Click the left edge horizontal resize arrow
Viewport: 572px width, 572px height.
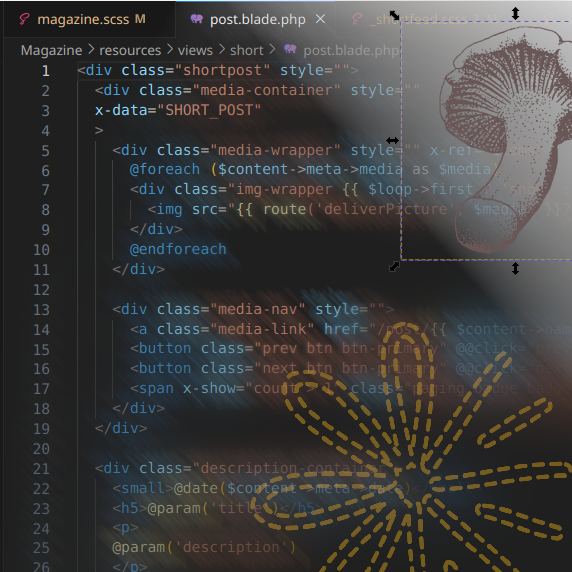[x=393, y=140]
